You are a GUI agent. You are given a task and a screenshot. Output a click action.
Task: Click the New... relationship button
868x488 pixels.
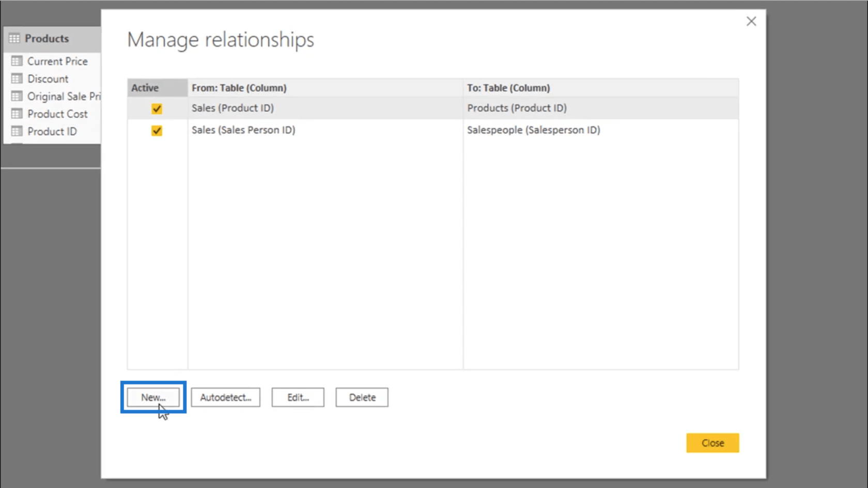[x=153, y=397]
